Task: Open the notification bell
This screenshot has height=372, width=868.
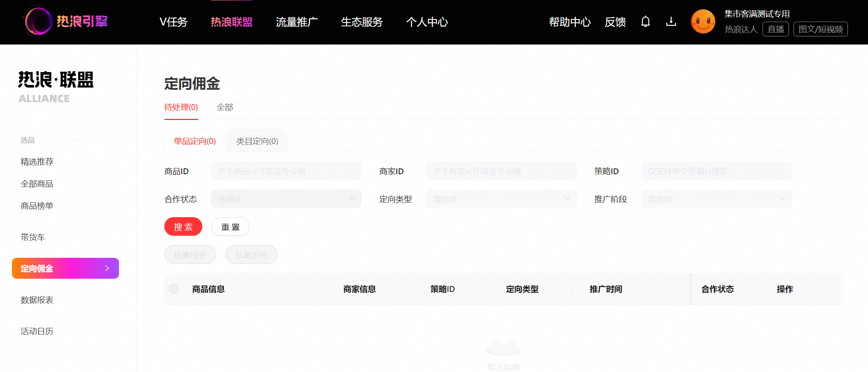Action: pyautogui.click(x=645, y=22)
